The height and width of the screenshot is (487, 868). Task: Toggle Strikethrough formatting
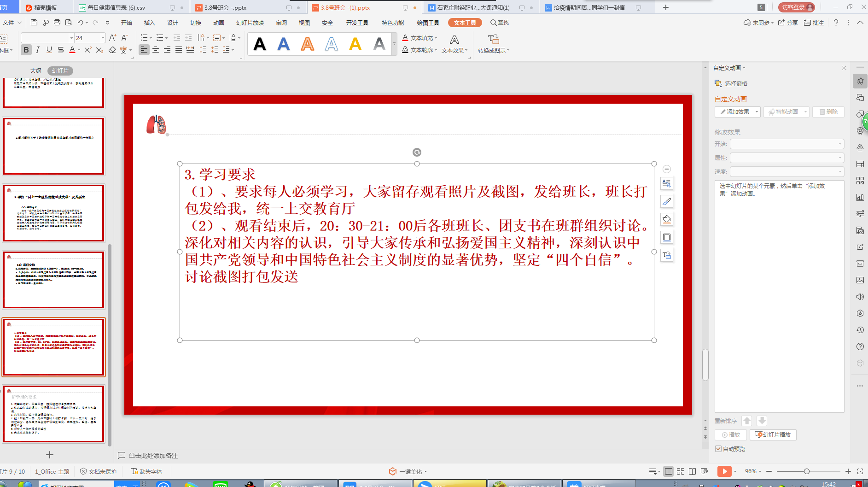click(x=61, y=50)
